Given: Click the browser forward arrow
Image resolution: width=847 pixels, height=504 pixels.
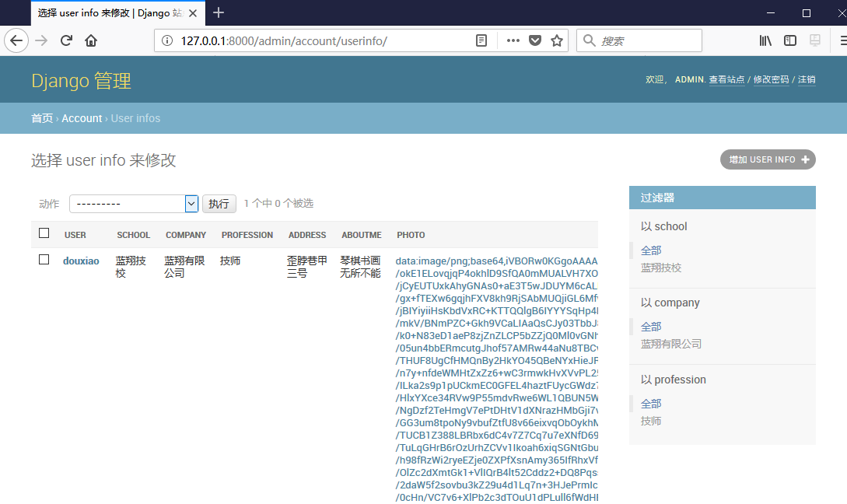Looking at the screenshot, I should click(41, 40).
